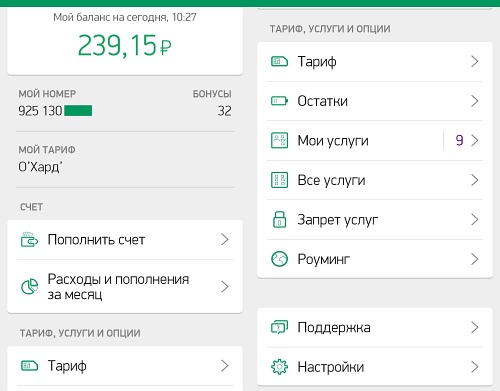Tap the chat bubbles icon for Поддержка
The image size is (500, 391).
(279, 327)
